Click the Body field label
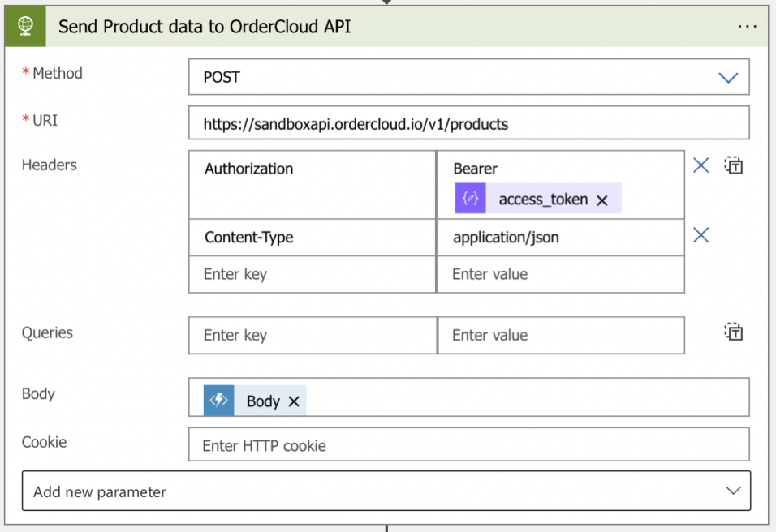 pyautogui.click(x=38, y=394)
